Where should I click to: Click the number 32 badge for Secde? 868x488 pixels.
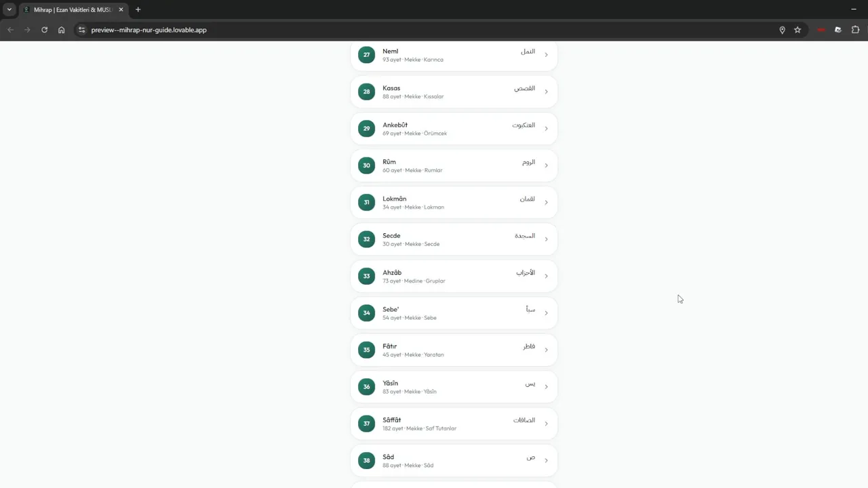tap(366, 239)
